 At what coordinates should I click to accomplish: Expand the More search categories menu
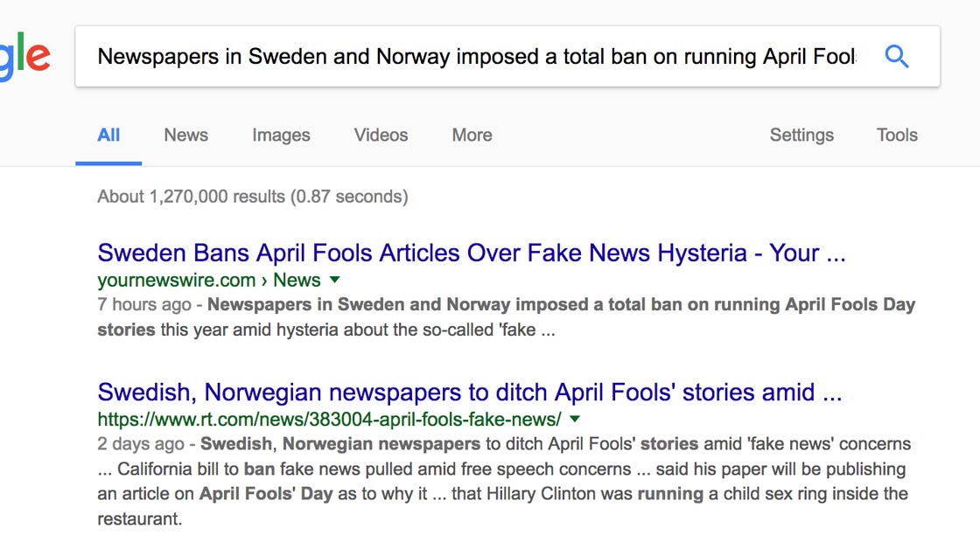(472, 135)
